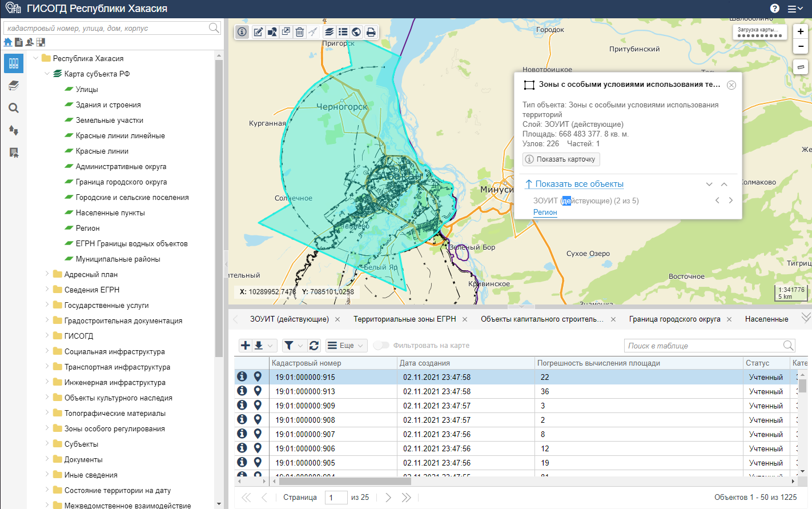Switch to 'Территориальные зоны ЕГРН' tab

pyautogui.click(x=404, y=319)
